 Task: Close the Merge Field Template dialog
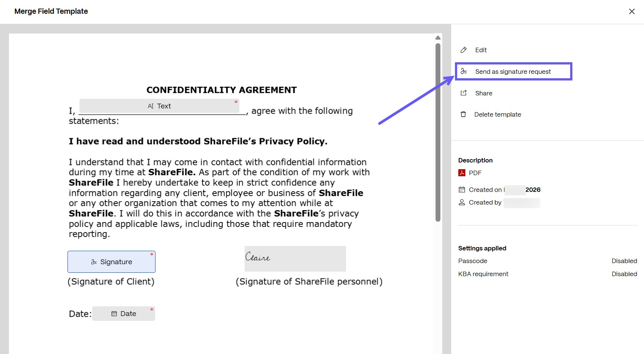pos(632,11)
